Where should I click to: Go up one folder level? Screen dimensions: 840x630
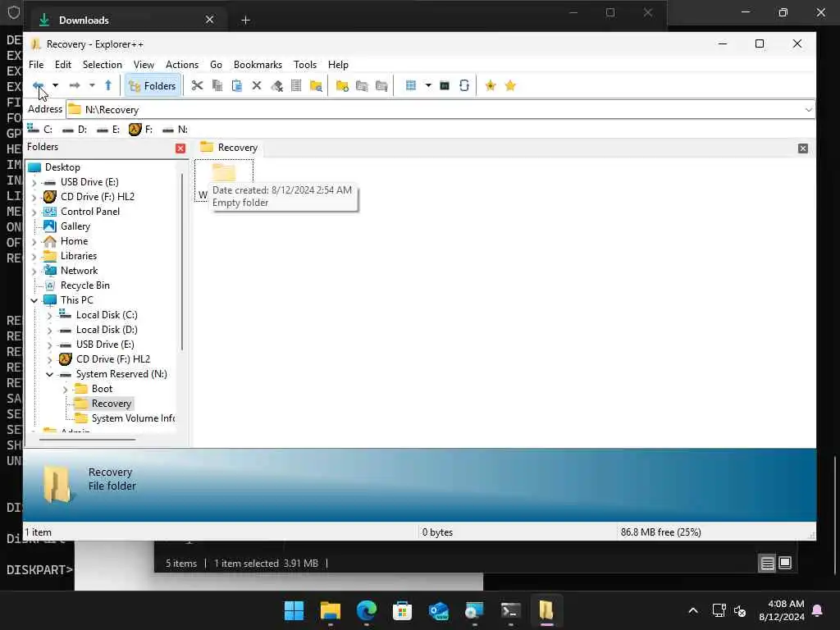coord(108,85)
